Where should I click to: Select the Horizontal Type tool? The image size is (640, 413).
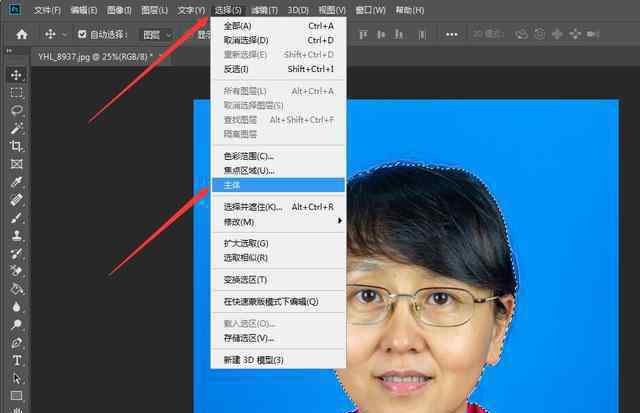[x=16, y=360]
